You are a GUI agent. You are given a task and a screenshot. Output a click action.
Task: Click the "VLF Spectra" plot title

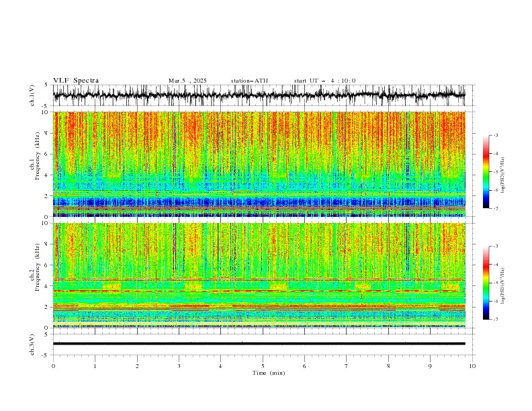[x=76, y=81]
